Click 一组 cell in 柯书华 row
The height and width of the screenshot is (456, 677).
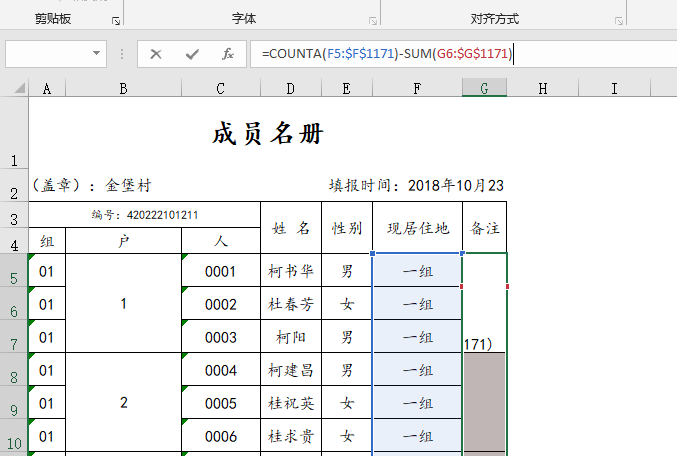(418, 270)
